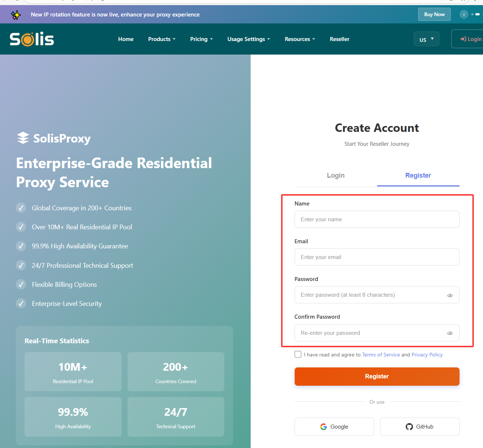Click the Solis logo in the header
Image resolution: width=483 pixels, height=448 pixels.
point(32,39)
